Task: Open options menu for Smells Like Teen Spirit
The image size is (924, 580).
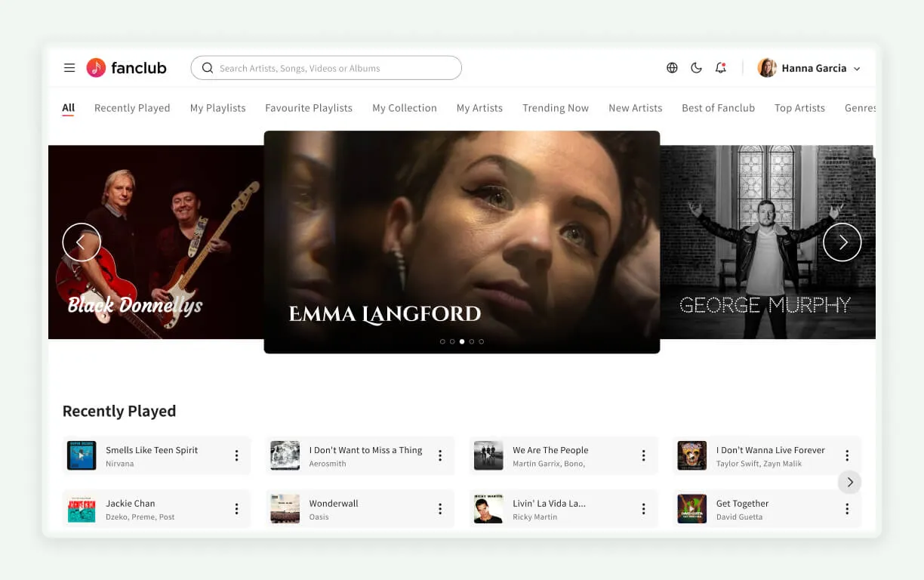Action: pyautogui.click(x=236, y=455)
